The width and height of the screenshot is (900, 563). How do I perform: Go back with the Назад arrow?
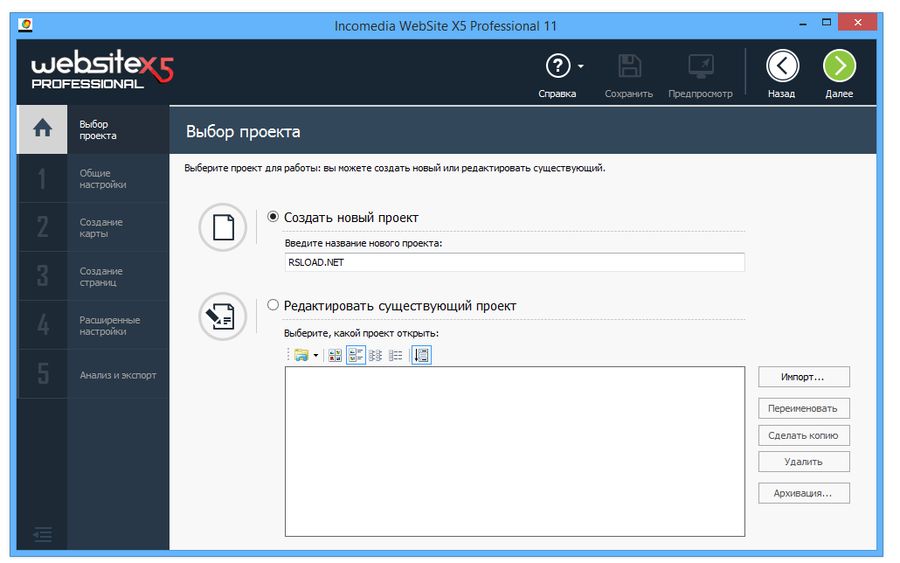click(782, 66)
